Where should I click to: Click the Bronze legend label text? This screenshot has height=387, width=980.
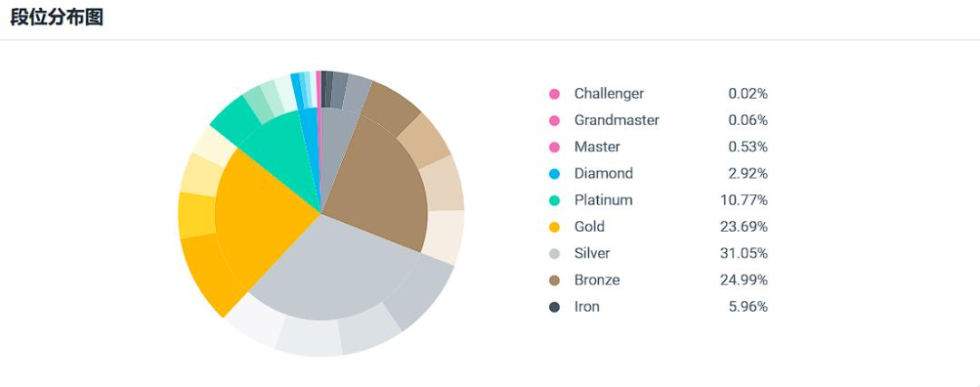click(x=596, y=281)
